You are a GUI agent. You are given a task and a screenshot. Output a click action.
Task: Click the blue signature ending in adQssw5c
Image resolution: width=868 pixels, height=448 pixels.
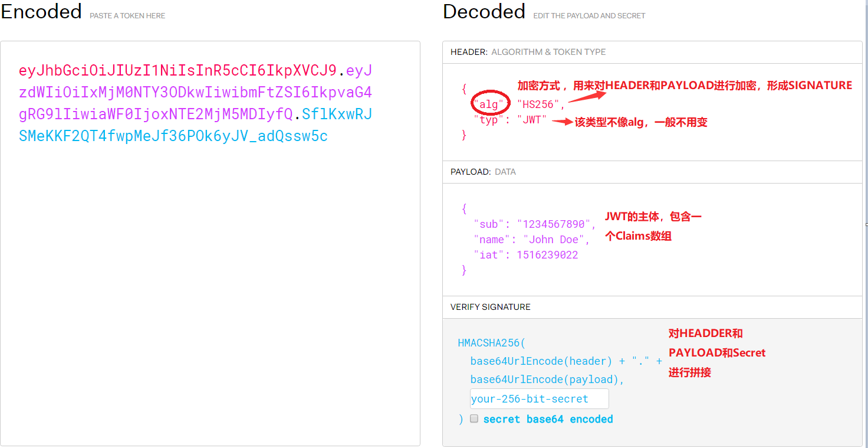[x=173, y=136]
